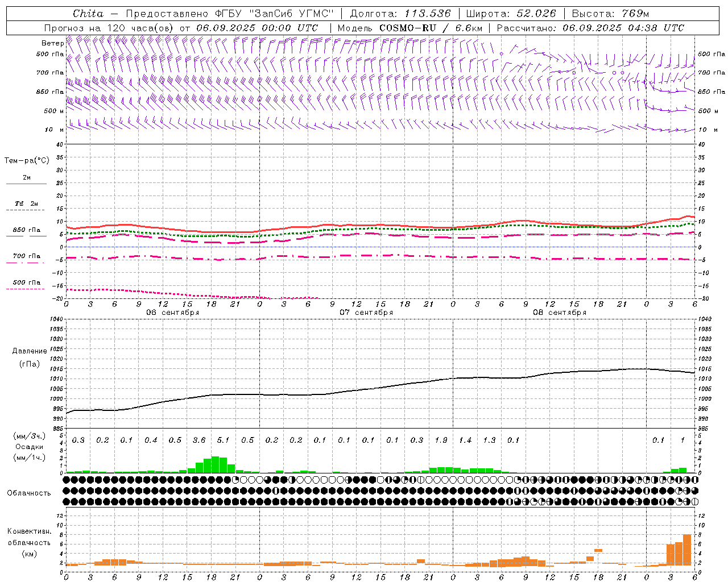Click the "08 сентября" date label
The image size is (728, 582).
coord(560,313)
